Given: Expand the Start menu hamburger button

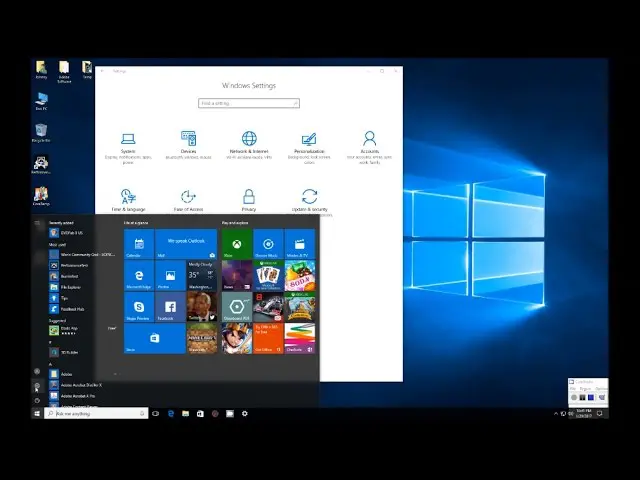Looking at the screenshot, I should pyautogui.click(x=37, y=222).
